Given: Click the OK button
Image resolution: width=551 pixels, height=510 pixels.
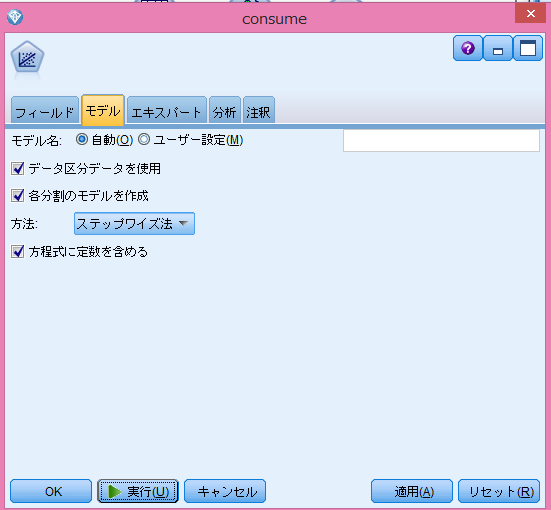Looking at the screenshot, I should (51, 491).
